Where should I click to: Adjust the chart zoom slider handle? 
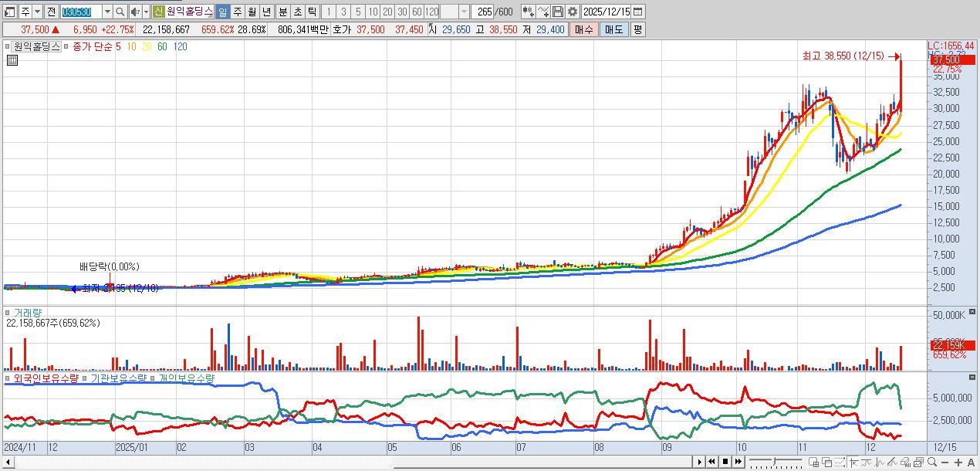coord(774,461)
